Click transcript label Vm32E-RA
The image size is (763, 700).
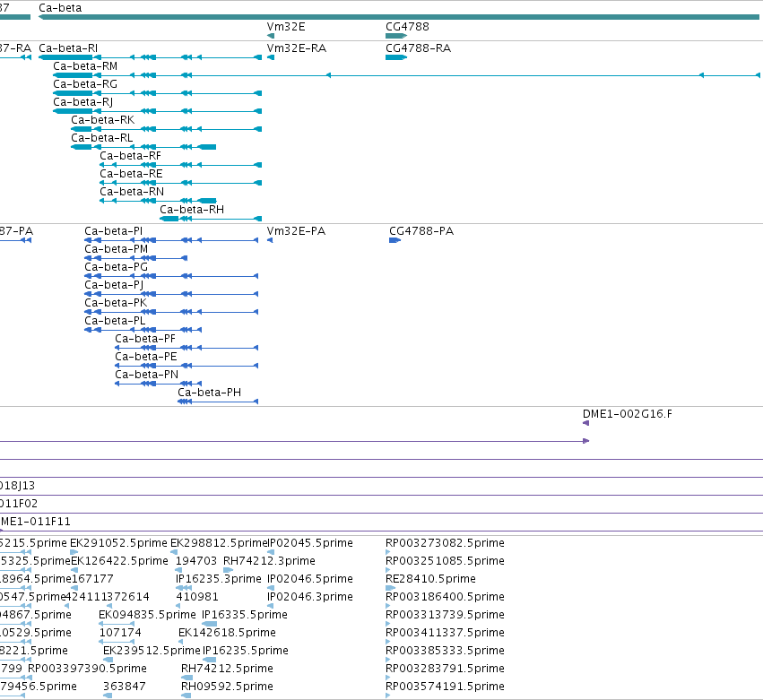(x=297, y=48)
